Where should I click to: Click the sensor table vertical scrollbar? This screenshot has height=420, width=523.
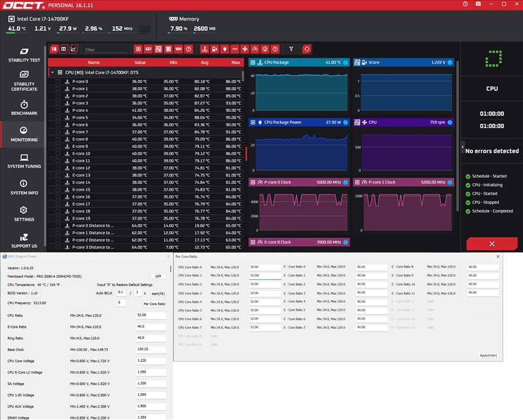(243, 77)
